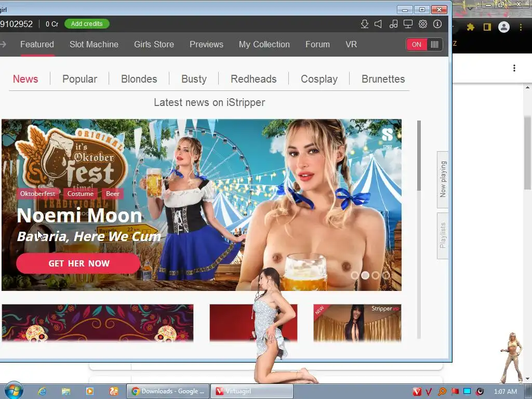Select the Brunettes category
The image size is (532, 399).
(383, 79)
